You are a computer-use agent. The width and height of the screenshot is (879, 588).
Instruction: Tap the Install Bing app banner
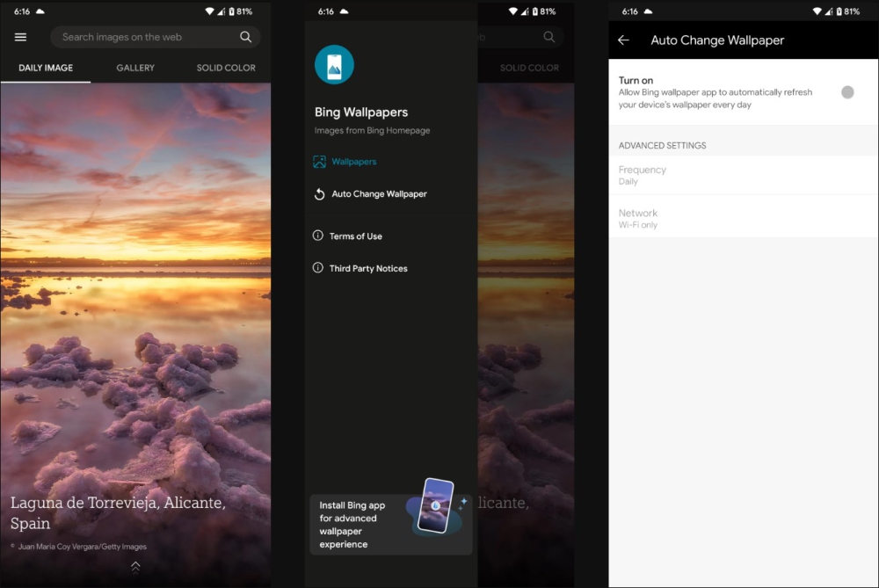390,524
